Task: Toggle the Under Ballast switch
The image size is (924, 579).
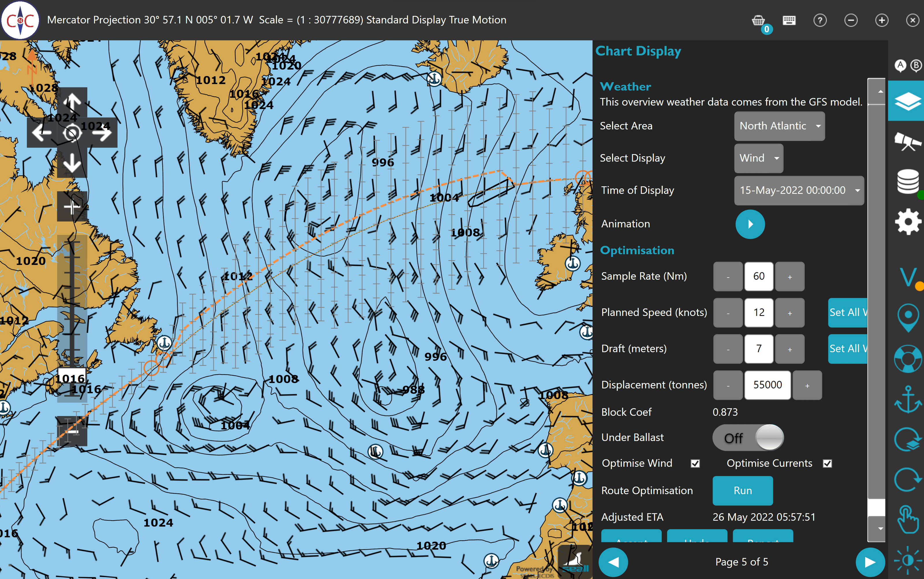Action: pos(748,437)
